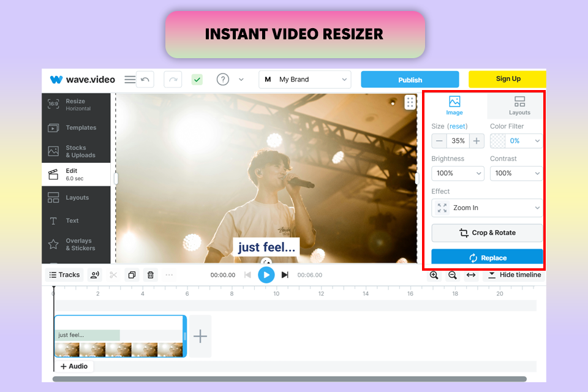Open Overlays & Stickers in the sidebar

[x=76, y=244]
